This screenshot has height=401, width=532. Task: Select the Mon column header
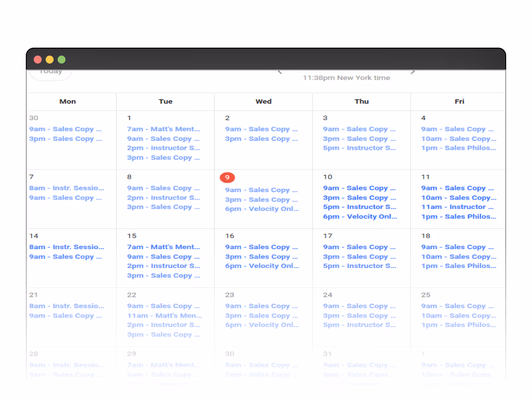pyautogui.click(x=67, y=101)
